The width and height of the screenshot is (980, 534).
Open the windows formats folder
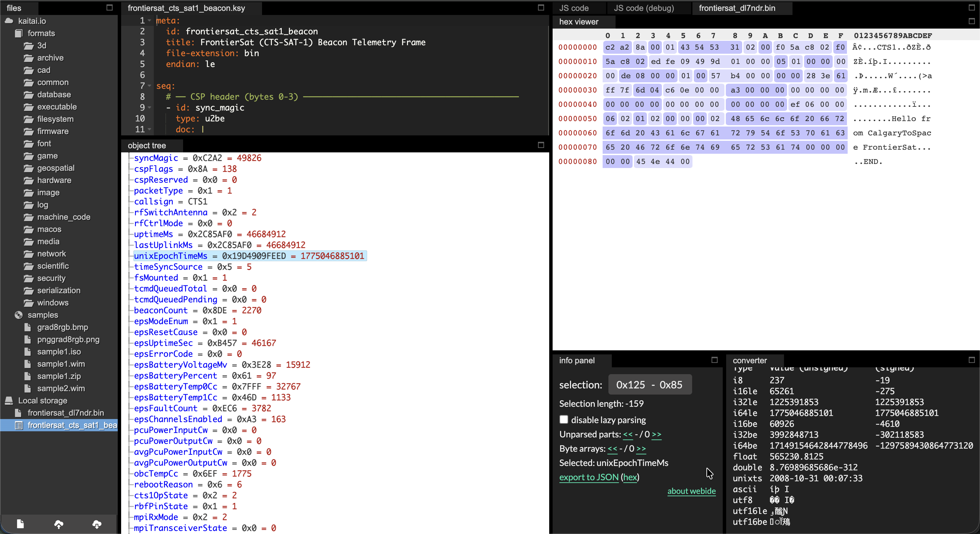click(x=52, y=303)
